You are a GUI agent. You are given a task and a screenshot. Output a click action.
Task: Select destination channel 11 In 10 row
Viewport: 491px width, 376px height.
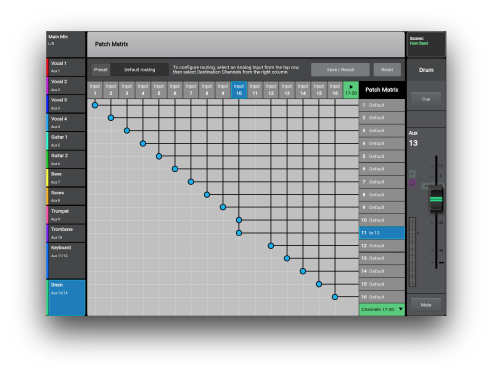tap(382, 233)
